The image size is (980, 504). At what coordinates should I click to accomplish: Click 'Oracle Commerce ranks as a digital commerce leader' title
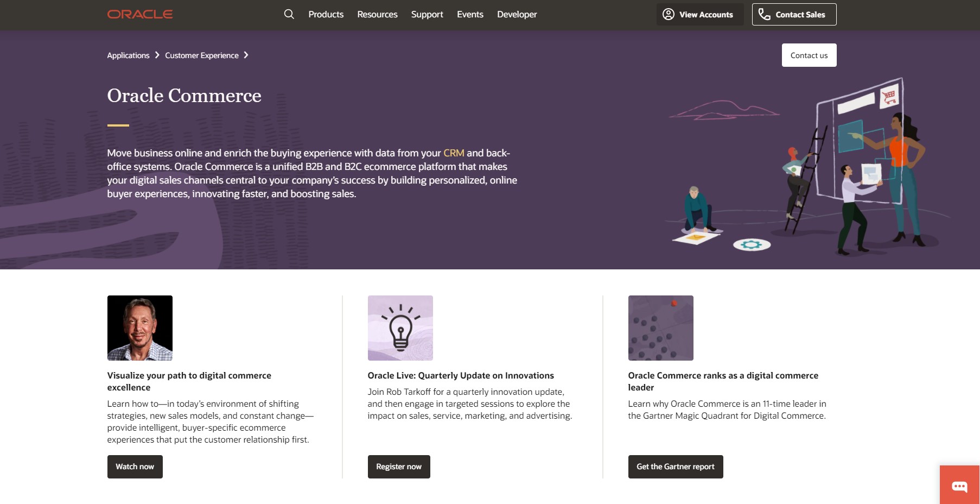pos(723,381)
